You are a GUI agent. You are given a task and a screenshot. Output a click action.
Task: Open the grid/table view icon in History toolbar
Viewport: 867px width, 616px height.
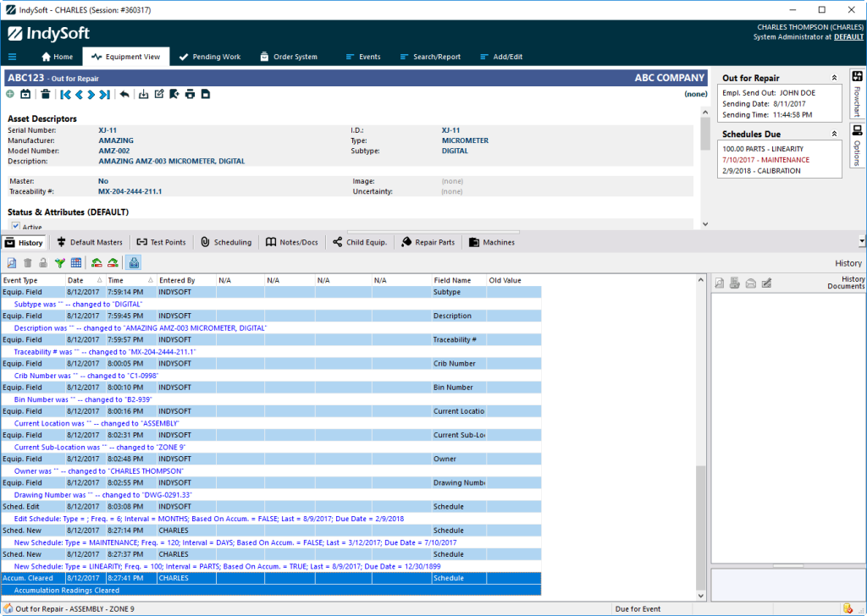75,263
